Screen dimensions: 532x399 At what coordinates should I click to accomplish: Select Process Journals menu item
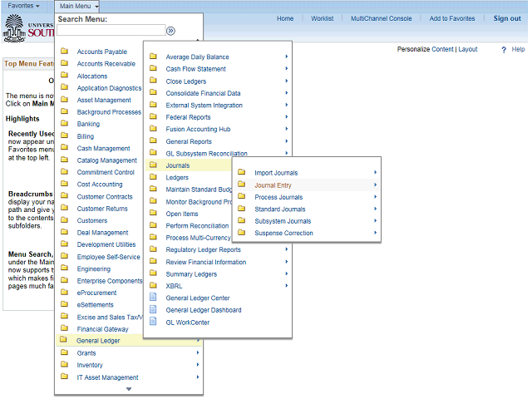(x=278, y=197)
